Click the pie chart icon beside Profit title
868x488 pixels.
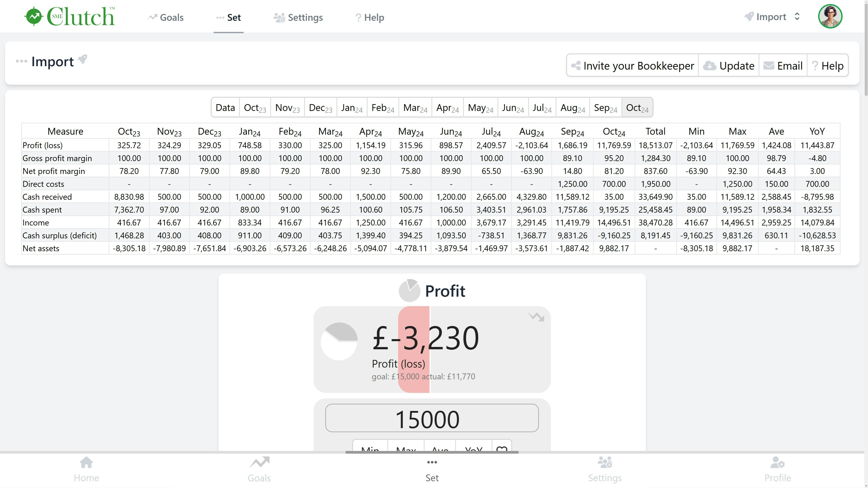(409, 290)
